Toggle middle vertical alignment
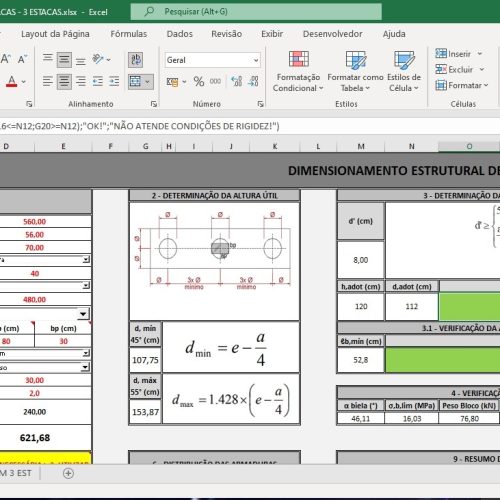This screenshot has width=500, height=500. tap(64, 60)
